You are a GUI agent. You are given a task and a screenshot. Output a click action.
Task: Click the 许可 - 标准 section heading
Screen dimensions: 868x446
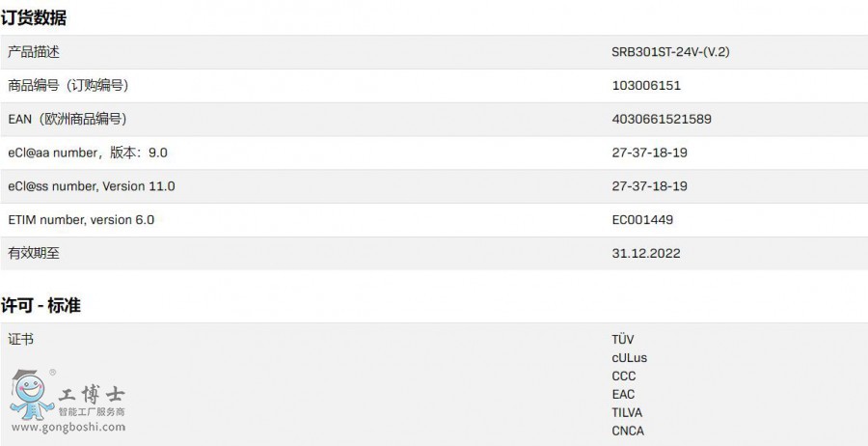pyautogui.click(x=41, y=305)
